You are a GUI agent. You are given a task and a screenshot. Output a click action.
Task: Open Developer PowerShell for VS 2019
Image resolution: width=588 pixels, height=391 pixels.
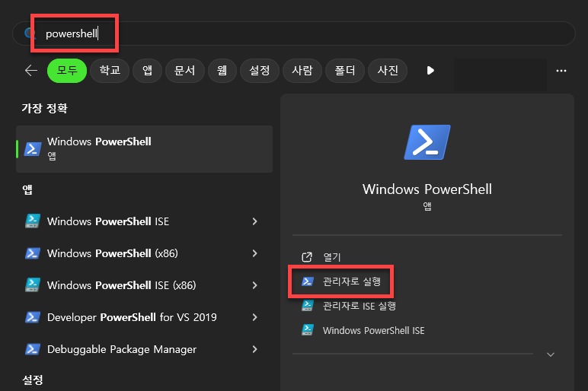click(x=145, y=318)
